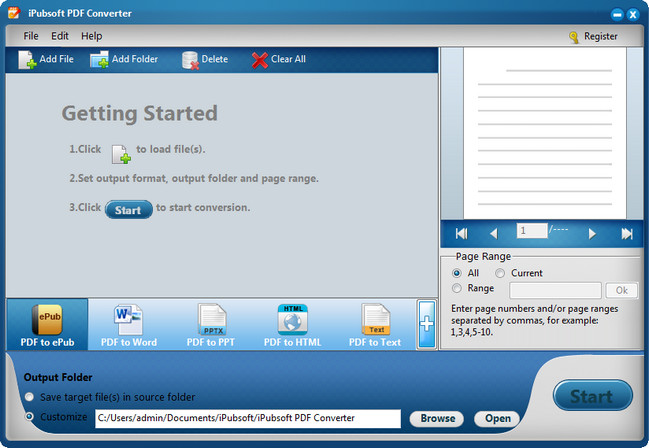The width and height of the screenshot is (649, 448).
Task: Choose the PDF to Text format icon
Action: pos(375,319)
